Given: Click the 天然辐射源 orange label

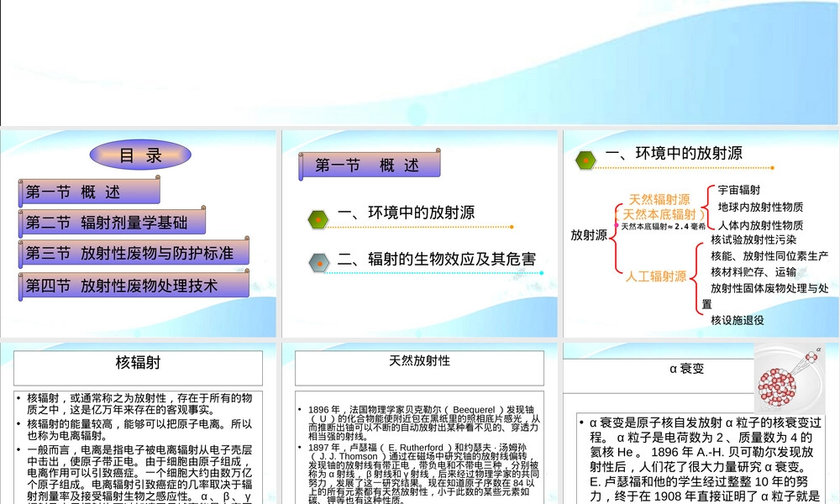Looking at the screenshot, I should pos(659,200).
